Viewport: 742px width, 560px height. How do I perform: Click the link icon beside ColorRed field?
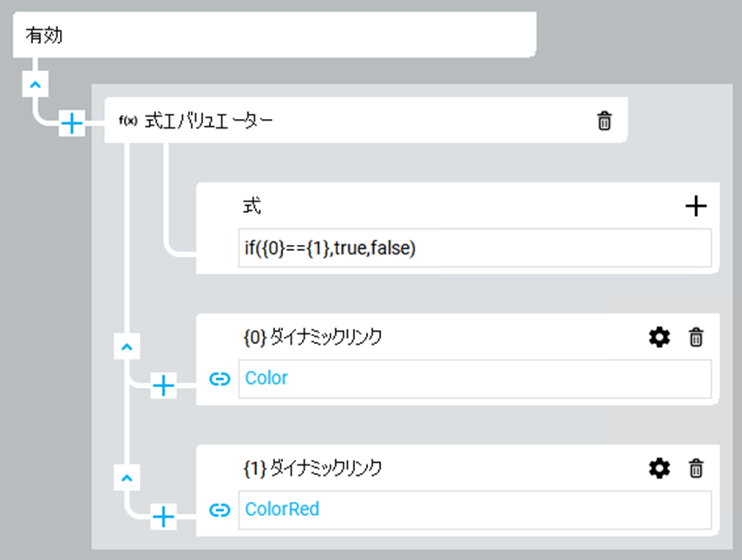pos(220,510)
